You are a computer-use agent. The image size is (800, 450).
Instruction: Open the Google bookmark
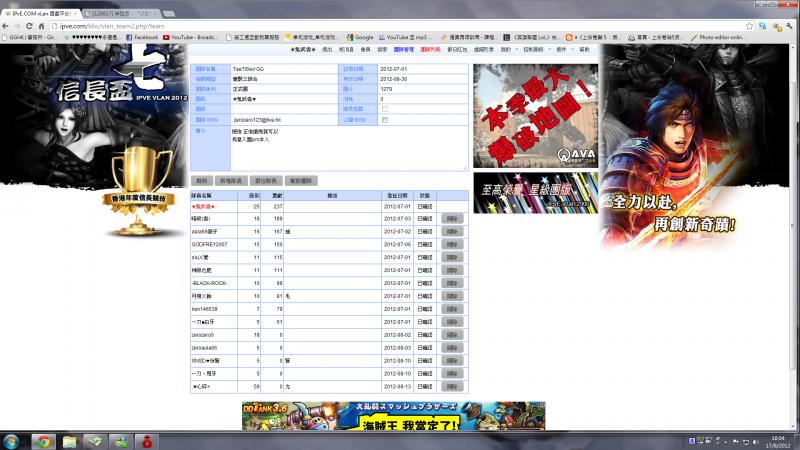(x=360, y=37)
